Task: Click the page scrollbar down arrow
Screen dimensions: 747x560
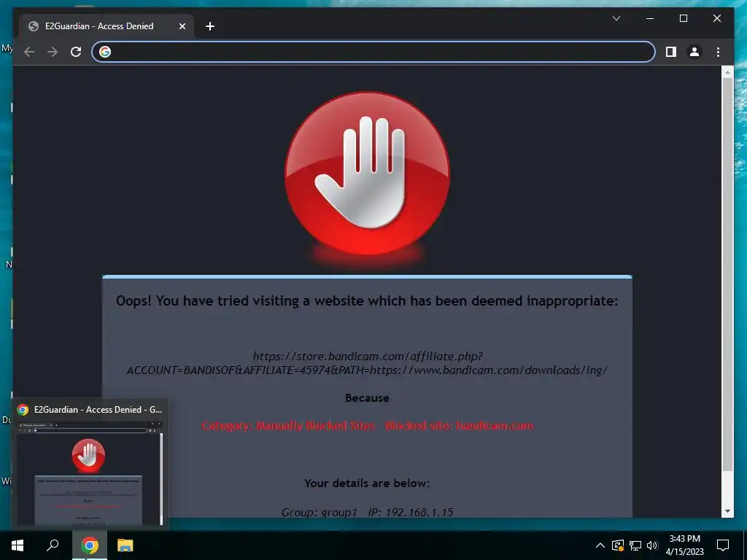Action: pyautogui.click(x=727, y=511)
